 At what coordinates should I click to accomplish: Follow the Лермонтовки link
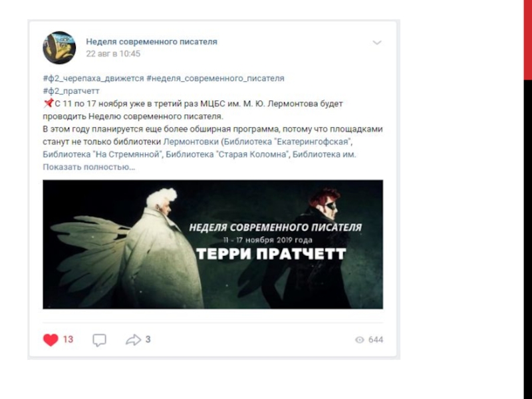(191, 142)
